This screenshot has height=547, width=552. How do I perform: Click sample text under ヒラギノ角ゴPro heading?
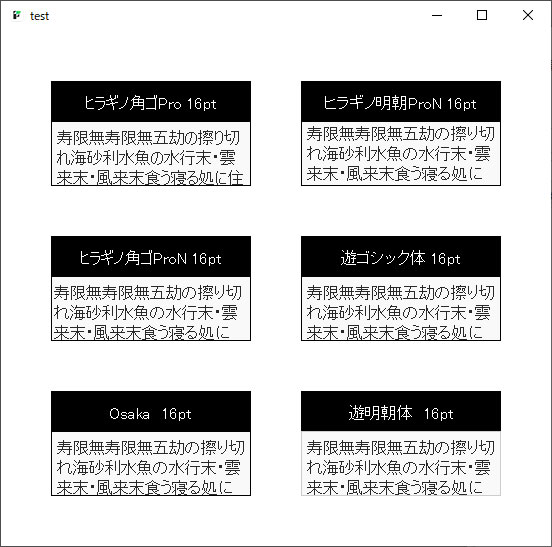click(x=151, y=154)
